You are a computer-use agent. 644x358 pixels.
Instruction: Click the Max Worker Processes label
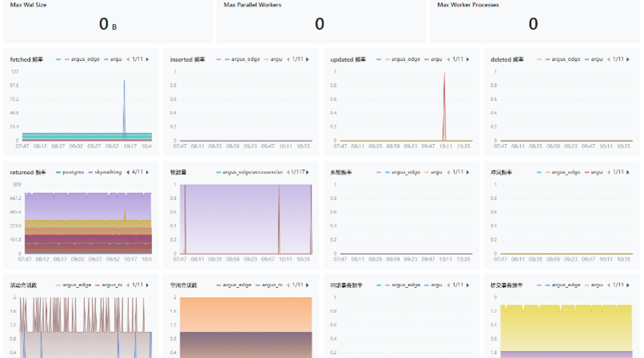[468, 5]
